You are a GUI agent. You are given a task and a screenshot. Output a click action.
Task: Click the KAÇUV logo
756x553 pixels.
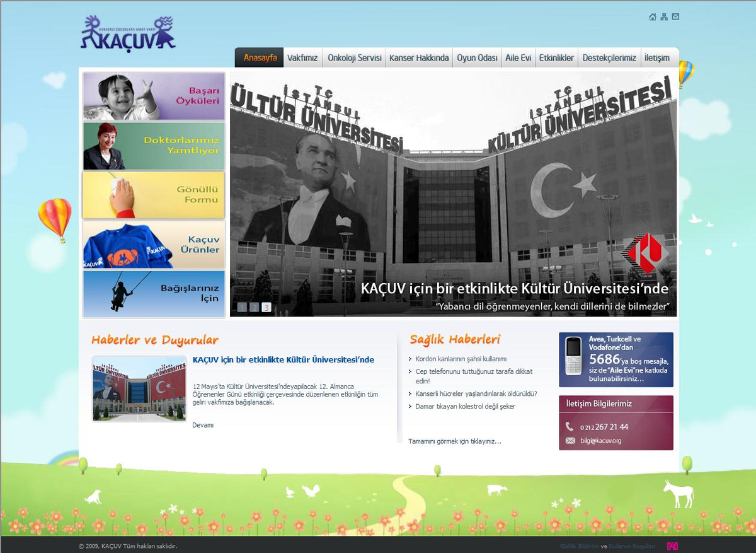coord(128,33)
